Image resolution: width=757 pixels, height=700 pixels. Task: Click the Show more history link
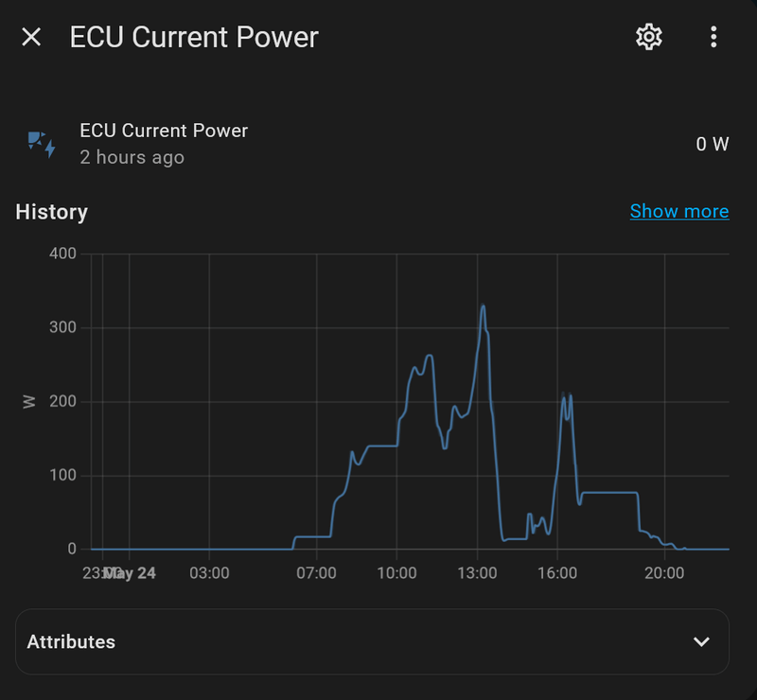coord(678,211)
